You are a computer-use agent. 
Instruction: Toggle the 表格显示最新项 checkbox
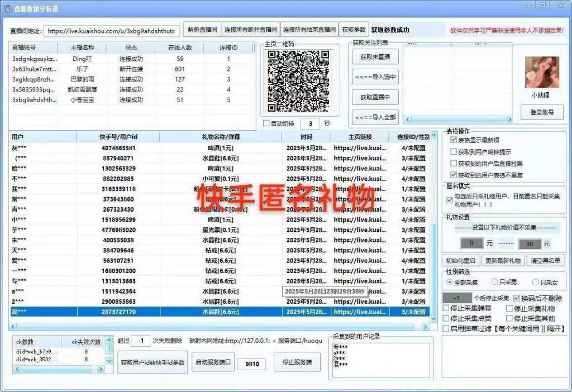pos(454,140)
